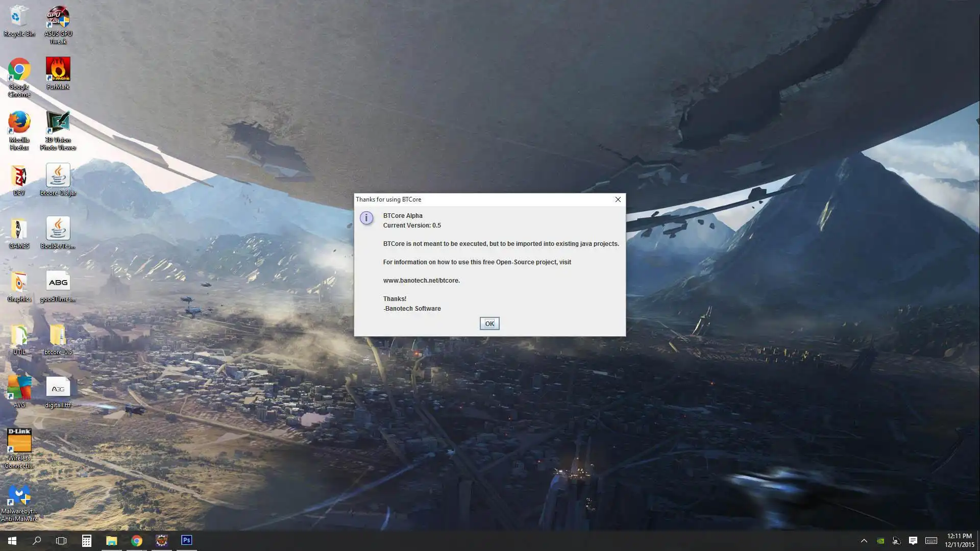Click the Windows Explorer taskbar icon
This screenshot has width=980, height=551.
[x=111, y=540]
